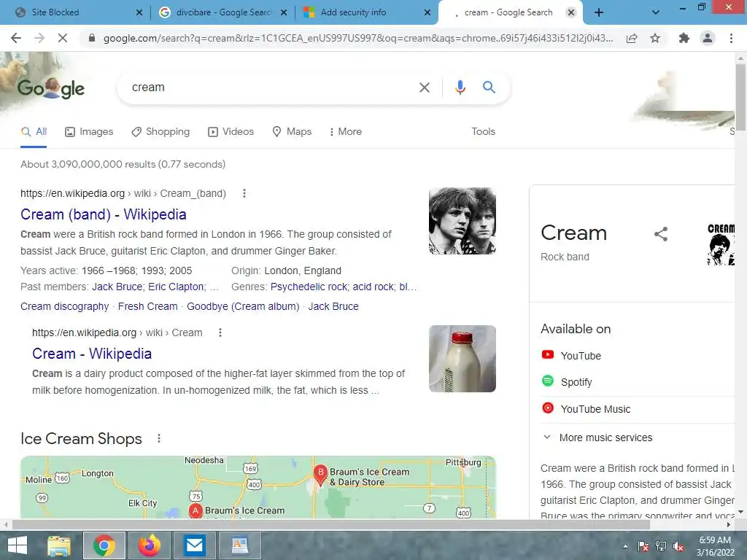Viewport: 747px width, 560px height.
Task: Share the Cream knowledge panel
Action: (x=661, y=234)
